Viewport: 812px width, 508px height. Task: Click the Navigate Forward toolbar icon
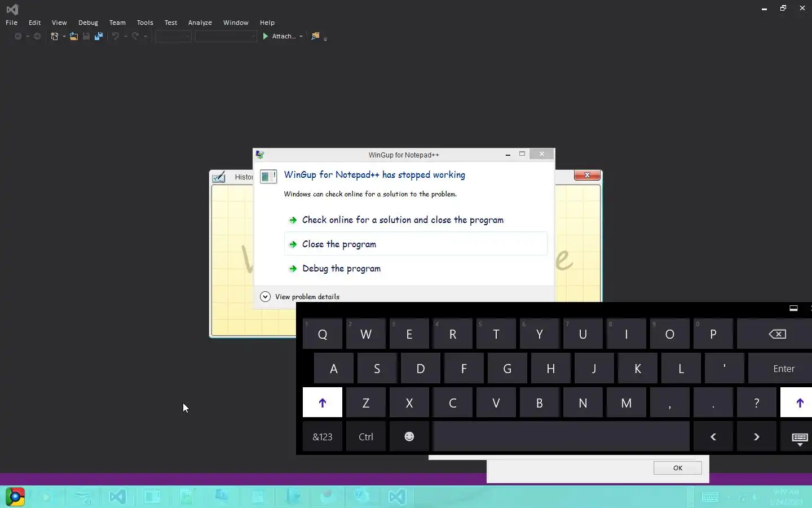(37, 36)
